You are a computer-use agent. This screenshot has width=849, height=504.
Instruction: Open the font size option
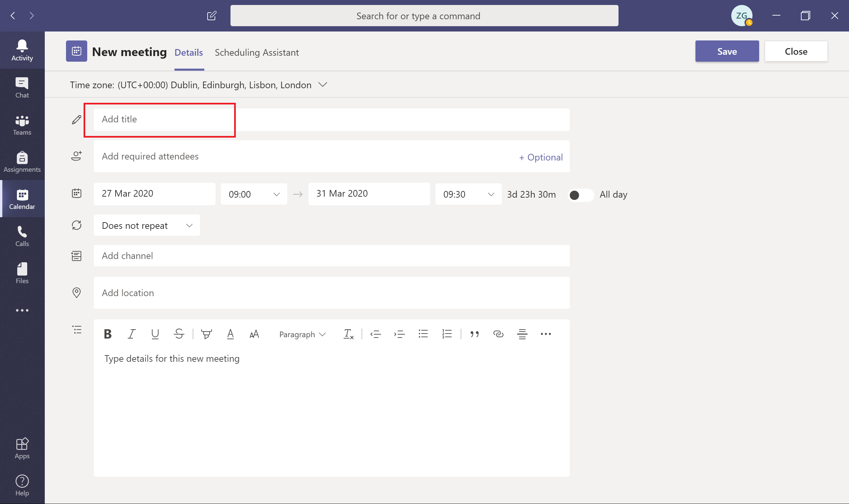pos(254,334)
